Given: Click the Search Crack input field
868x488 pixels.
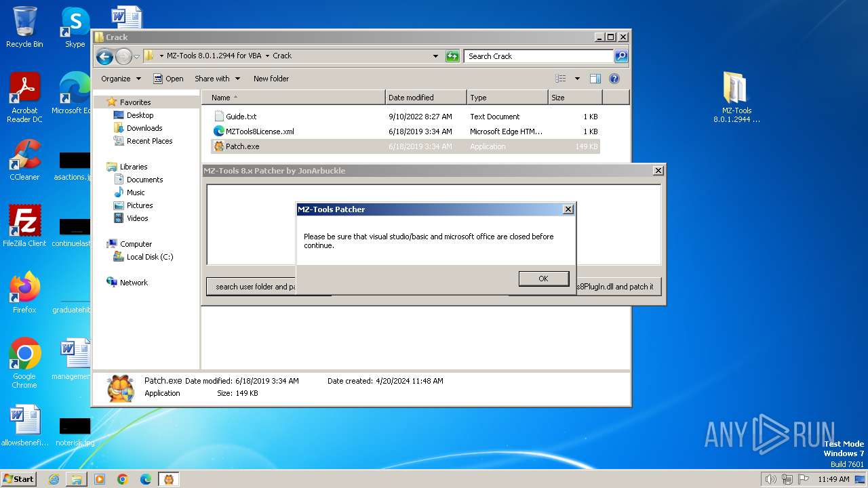Looking at the screenshot, I should (539, 56).
